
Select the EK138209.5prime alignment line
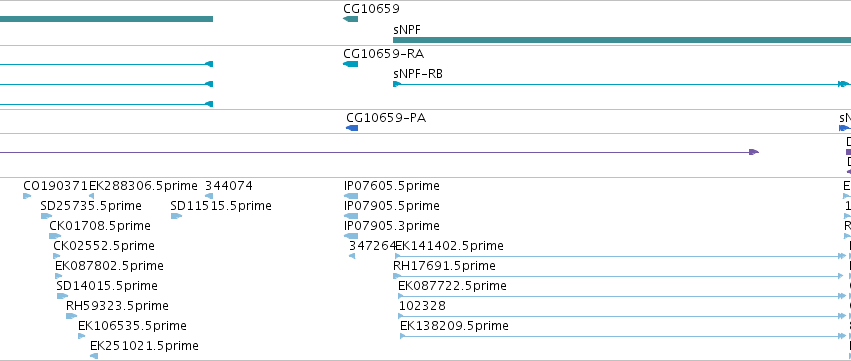pos(623,336)
